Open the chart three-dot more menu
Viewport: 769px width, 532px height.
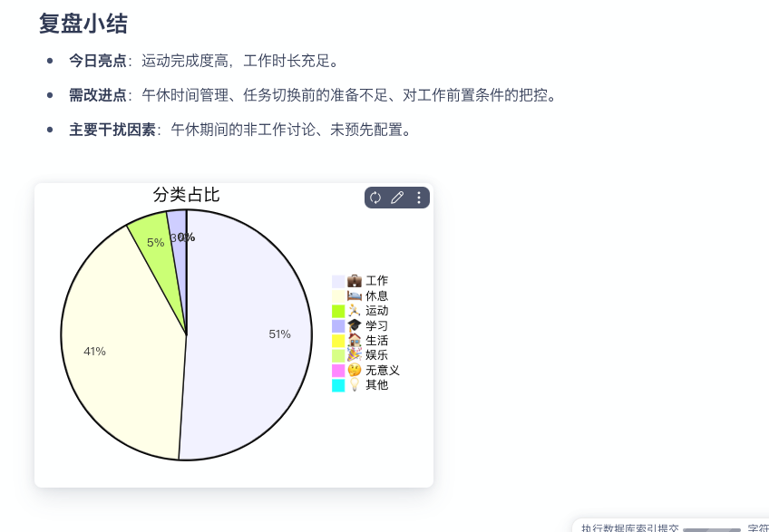(418, 198)
